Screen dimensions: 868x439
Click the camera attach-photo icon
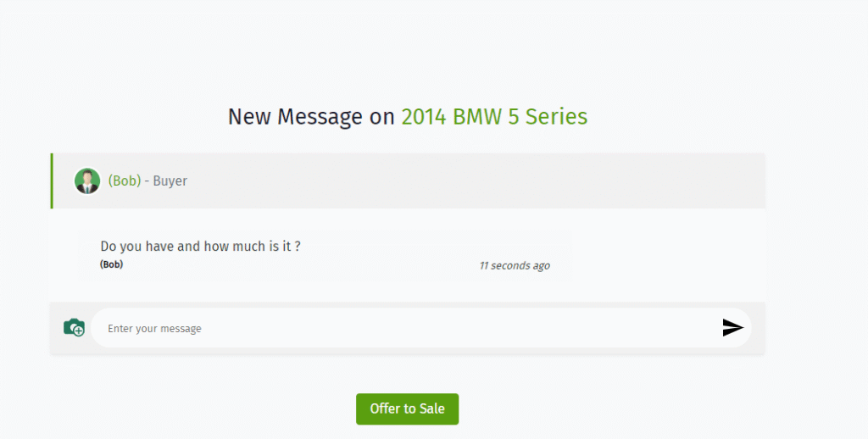click(x=73, y=327)
